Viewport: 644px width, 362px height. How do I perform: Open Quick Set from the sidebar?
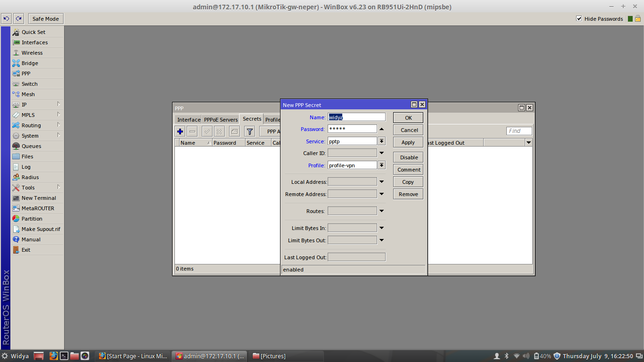33,32
